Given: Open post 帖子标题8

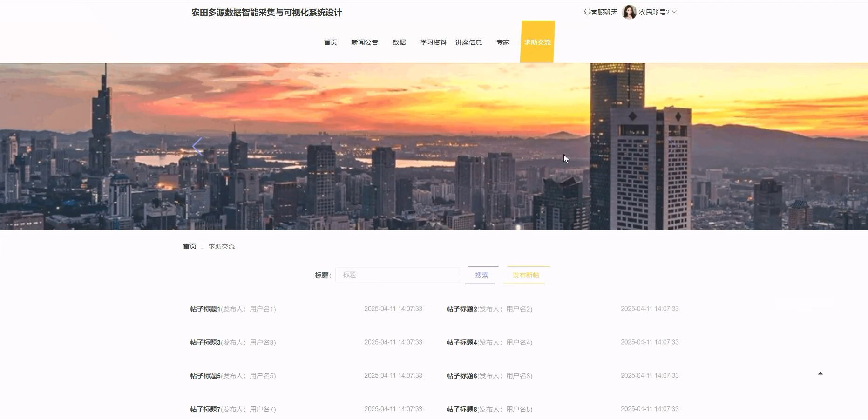Looking at the screenshot, I should pos(461,409).
